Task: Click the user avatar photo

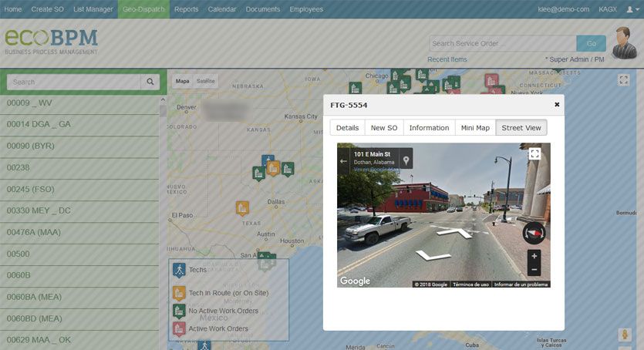Action: [624, 43]
